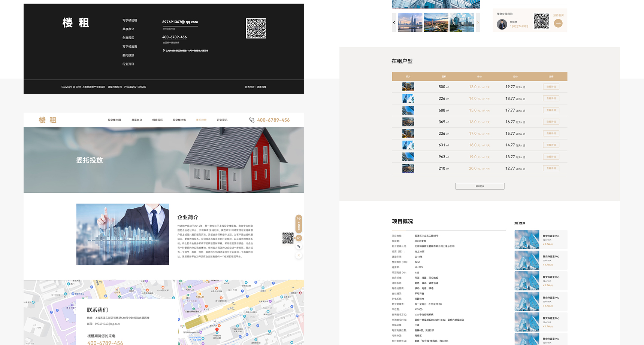644x345 pixels.
Task: Click the footer email 897691367@qq.com
Action: 180,22
